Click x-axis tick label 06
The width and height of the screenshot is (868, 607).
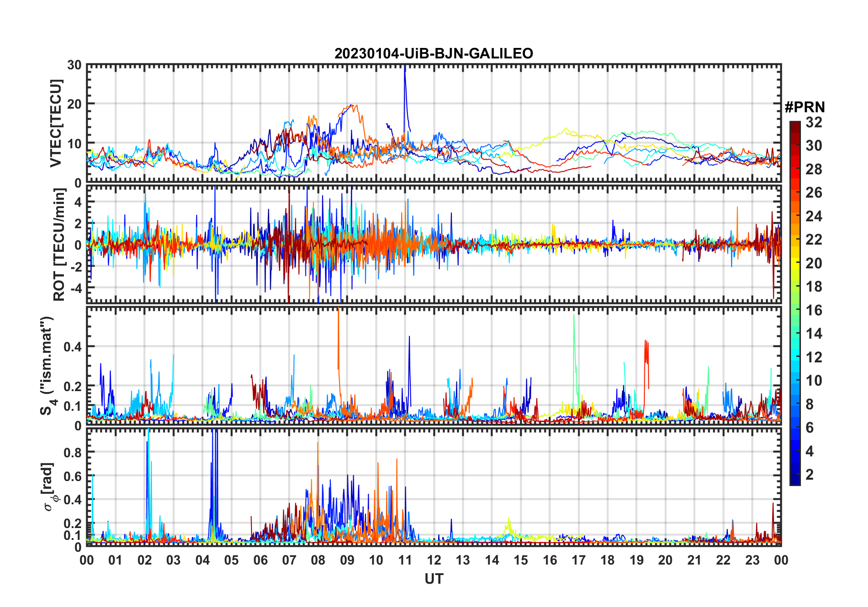point(260,560)
